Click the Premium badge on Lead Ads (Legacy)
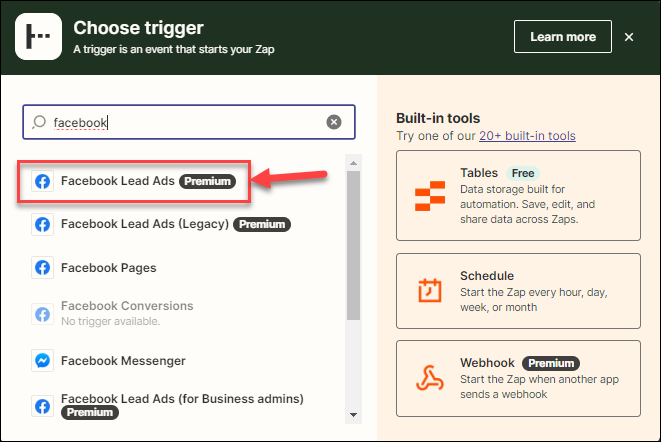 262,224
